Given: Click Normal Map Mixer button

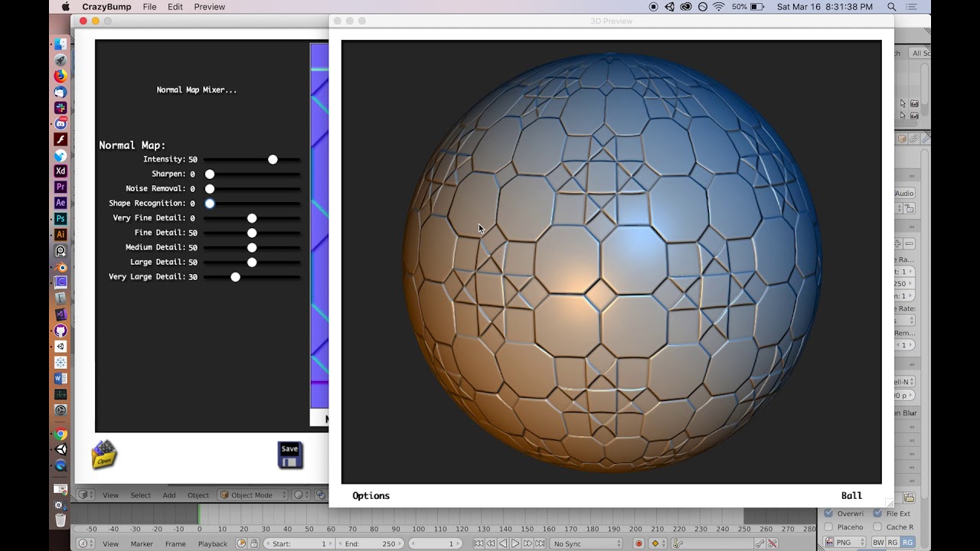Looking at the screenshot, I should (x=197, y=90).
